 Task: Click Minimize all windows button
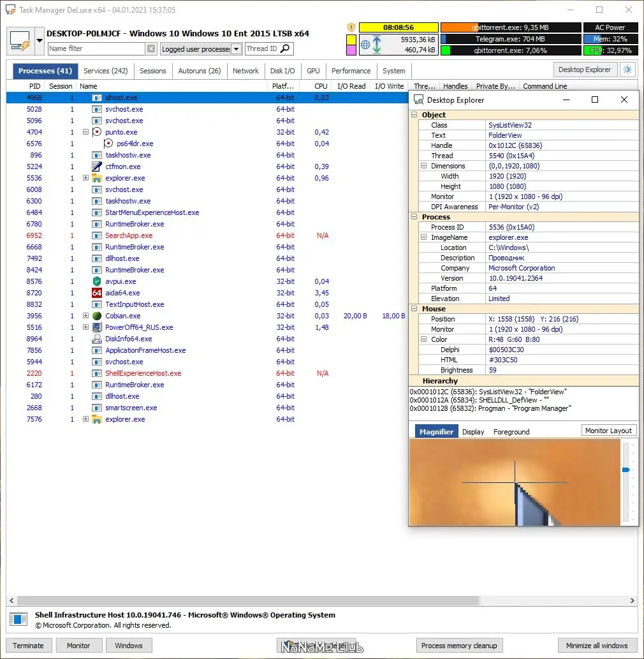coord(597,646)
